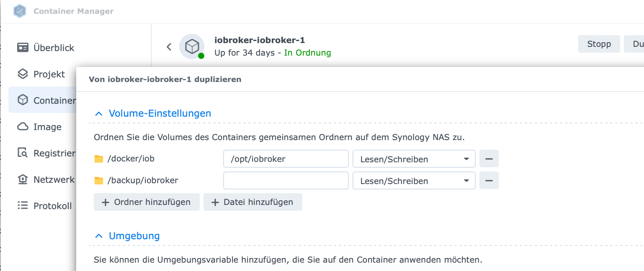Screen dimensions: 644x271
Task: Click the Protokoll list icon
Action: click(x=23, y=206)
